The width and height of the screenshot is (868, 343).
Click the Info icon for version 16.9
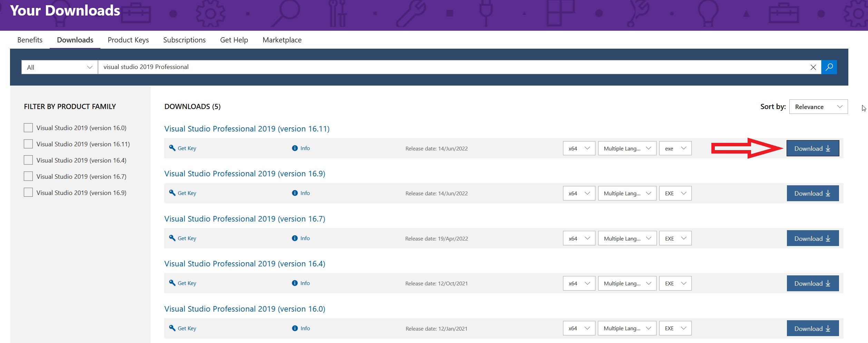click(x=295, y=193)
